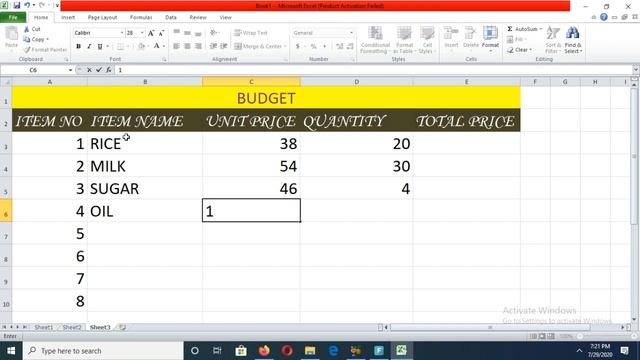Viewport: 640px width, 360px height.
Task: Open Microsoft Edge from taskbar
Action: tap(333, 351)
